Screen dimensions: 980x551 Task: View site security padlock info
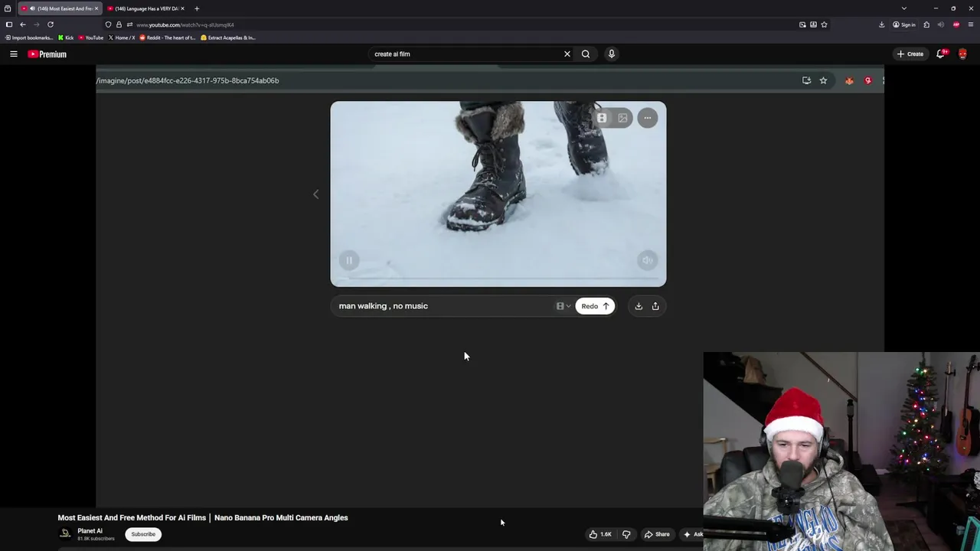tap(119, 24)
